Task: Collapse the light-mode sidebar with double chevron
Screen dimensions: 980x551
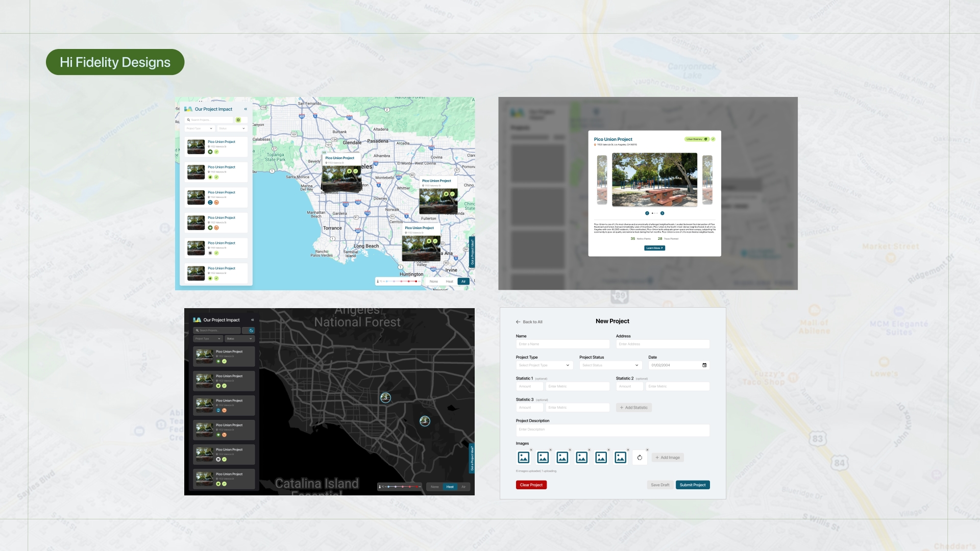Action: (246, 109)
